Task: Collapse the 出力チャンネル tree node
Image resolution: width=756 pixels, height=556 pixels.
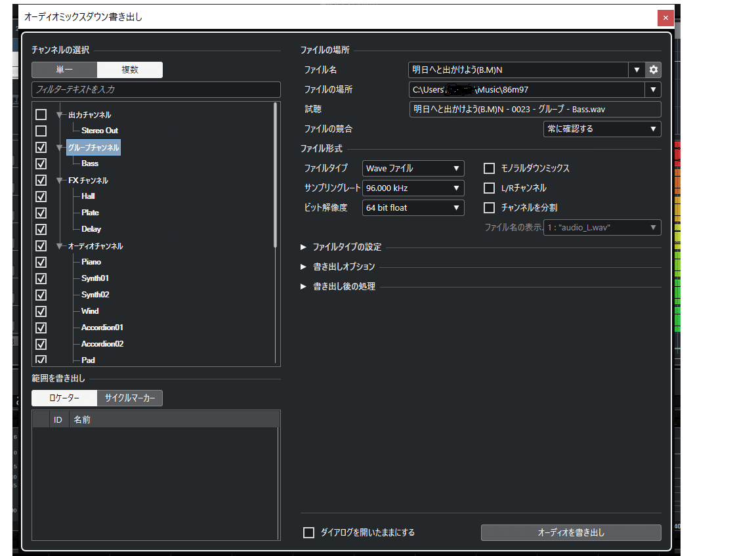Action: pos(60,115)
